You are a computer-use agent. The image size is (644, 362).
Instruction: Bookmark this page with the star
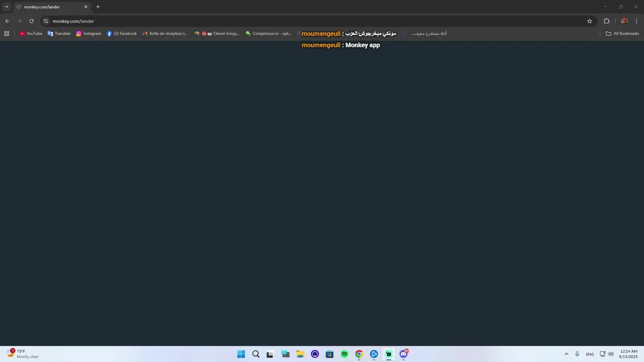click(590, 21)
